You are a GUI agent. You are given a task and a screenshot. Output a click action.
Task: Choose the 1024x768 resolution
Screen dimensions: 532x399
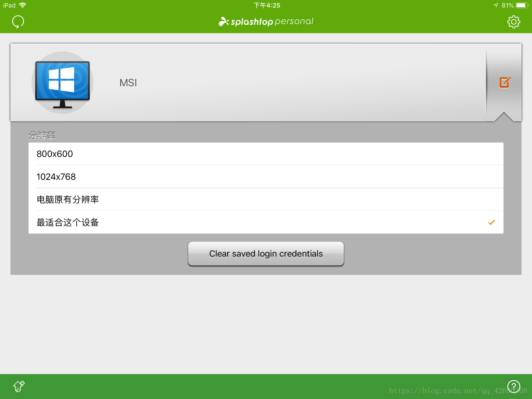point(266,177)
